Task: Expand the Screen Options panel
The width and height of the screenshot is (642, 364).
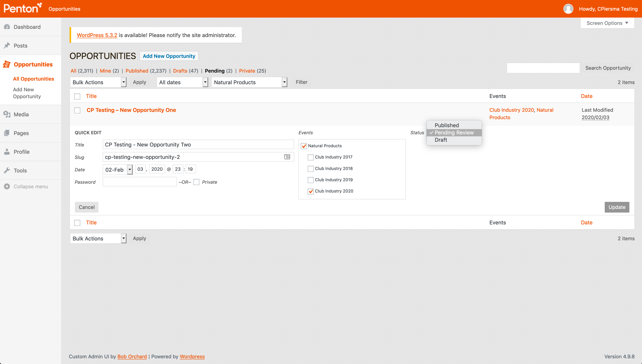Action: 607,23
